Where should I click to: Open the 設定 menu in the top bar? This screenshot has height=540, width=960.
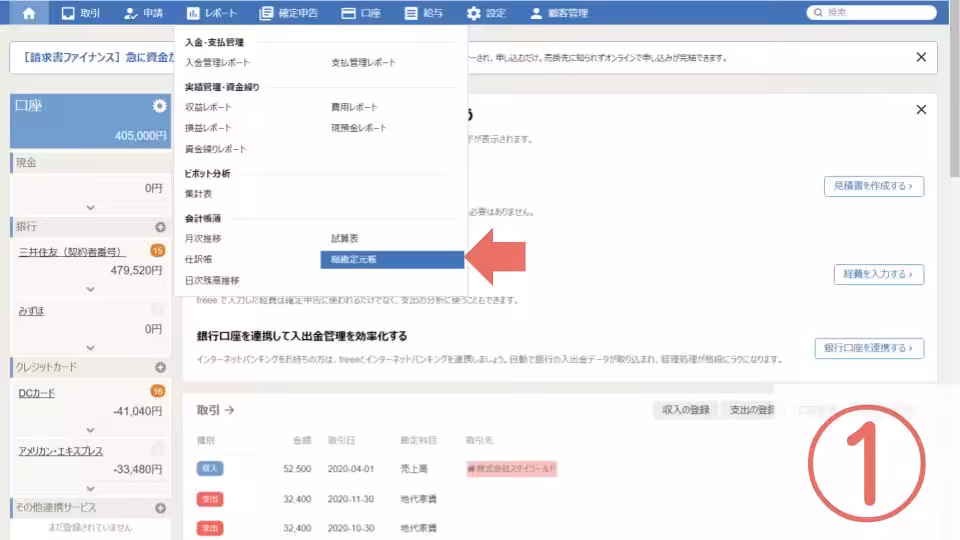(x=486, y=13)
